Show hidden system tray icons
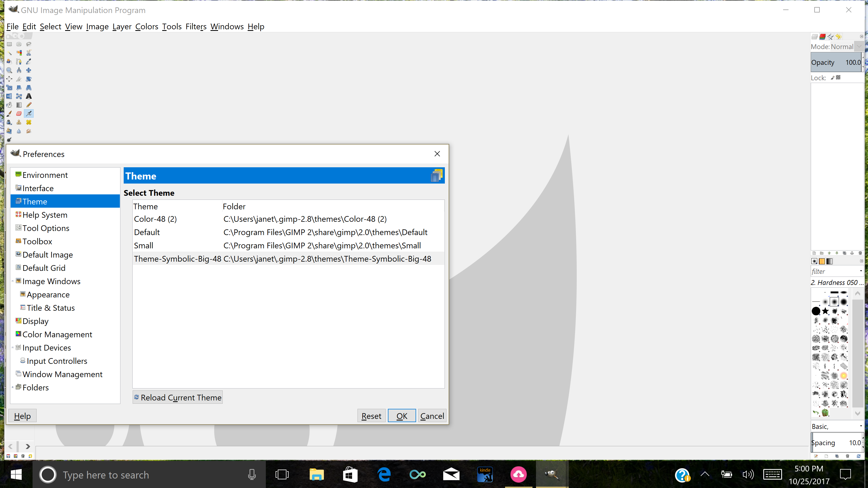This screenshot has width=868, height=488. [705, 474]
